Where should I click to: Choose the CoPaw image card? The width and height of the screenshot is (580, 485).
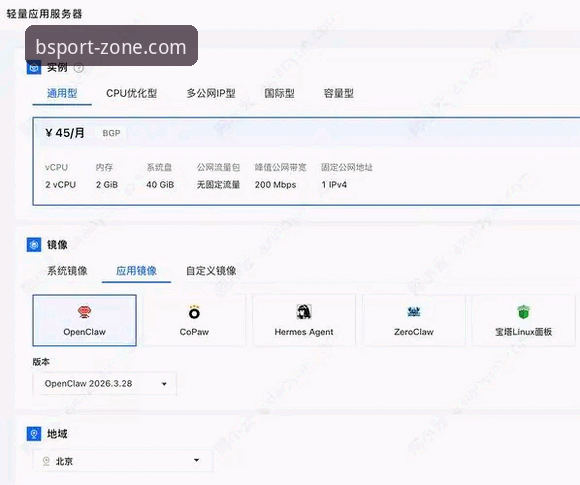coord(194,320)
